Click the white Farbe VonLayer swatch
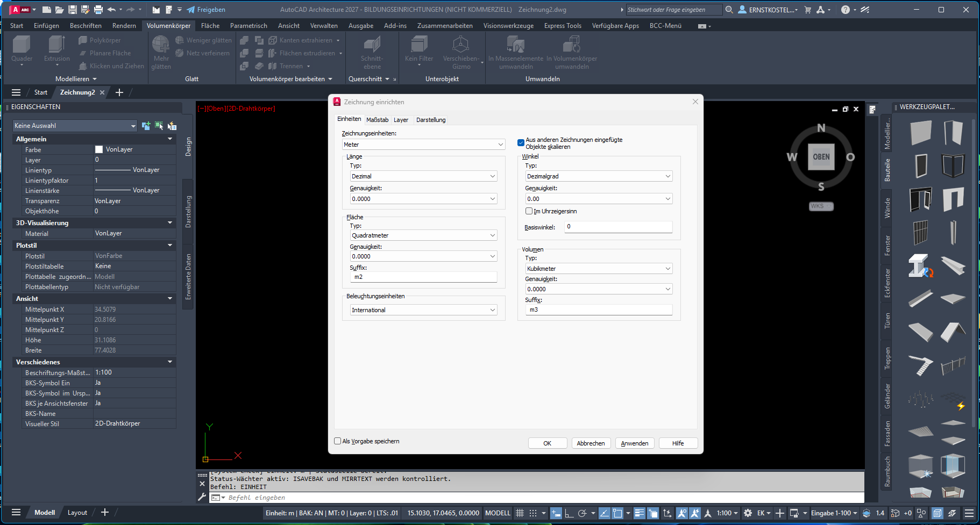The height and width of the screenshot is (525, 980). tap(99, 149)
